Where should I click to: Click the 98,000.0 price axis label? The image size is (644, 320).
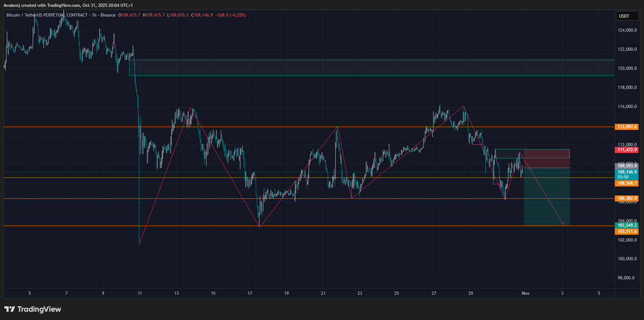(x=626, y=278)
